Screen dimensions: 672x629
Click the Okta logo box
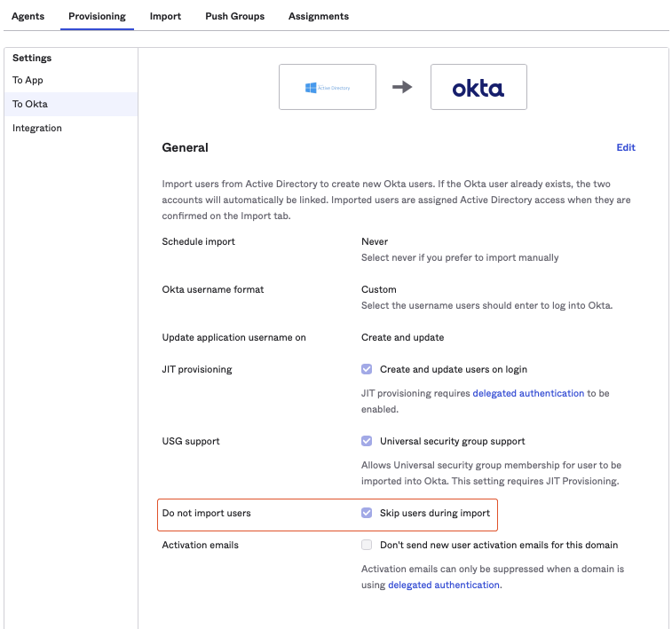(x=478, y=87)
